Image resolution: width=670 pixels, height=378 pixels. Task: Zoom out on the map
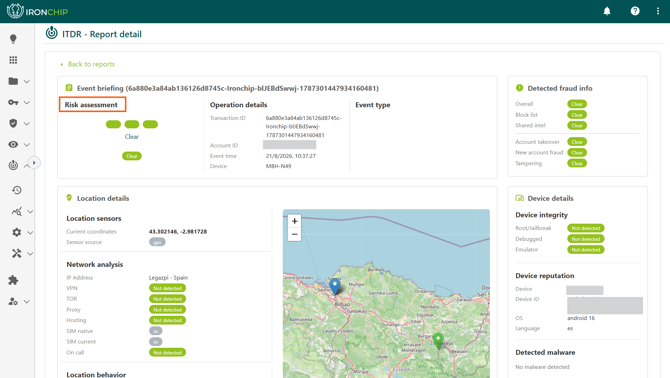[294, 234]
